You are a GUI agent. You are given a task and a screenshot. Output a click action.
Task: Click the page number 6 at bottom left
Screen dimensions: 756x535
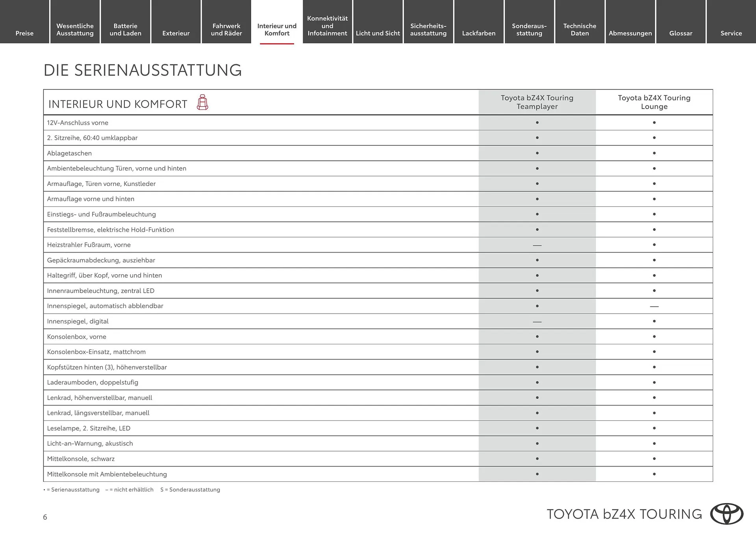point(45,517)
